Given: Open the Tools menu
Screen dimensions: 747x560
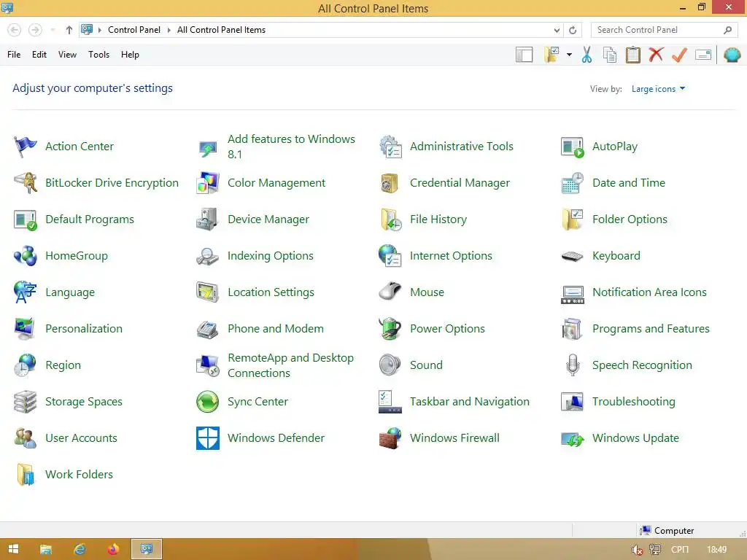Looking at the screenshot, I should tap(98, 55).
